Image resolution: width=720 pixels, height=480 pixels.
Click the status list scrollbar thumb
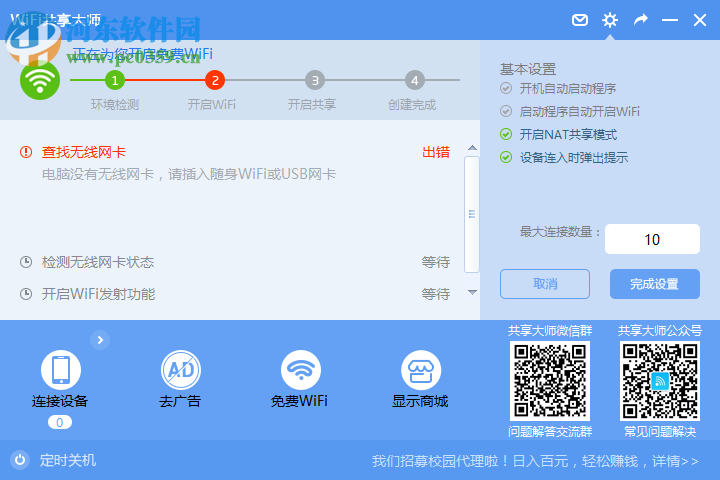(x=472, y=215)
